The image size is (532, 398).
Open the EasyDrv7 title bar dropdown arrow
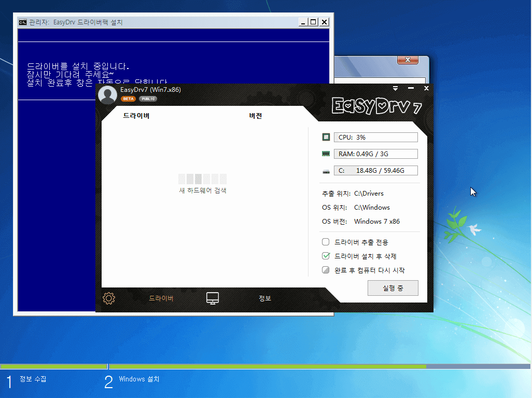pos(395,88)
